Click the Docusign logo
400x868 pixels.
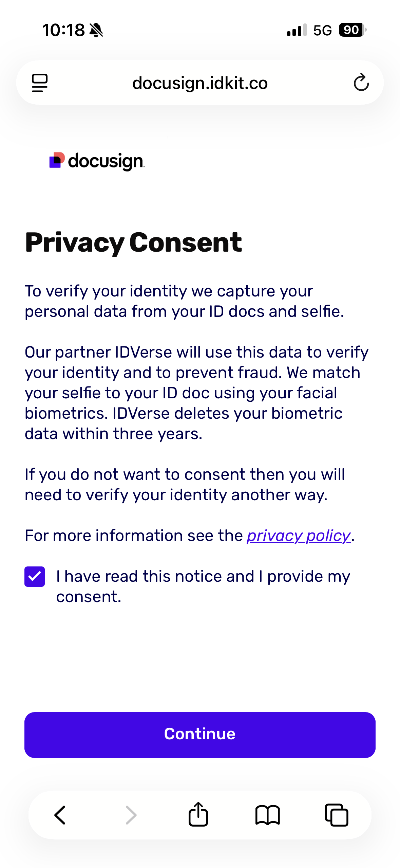97,161
